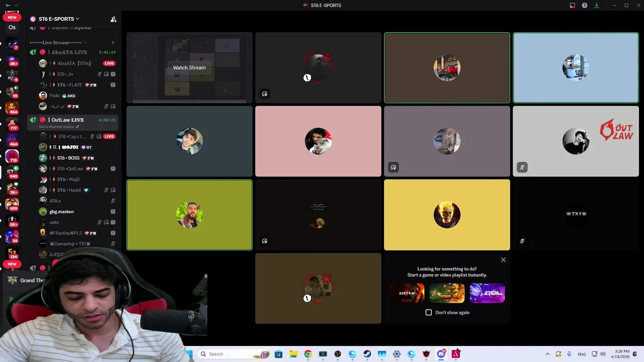Launch the purple activity thumbnail in popup
Screen dimensions: 644x362
coord(487,293)
